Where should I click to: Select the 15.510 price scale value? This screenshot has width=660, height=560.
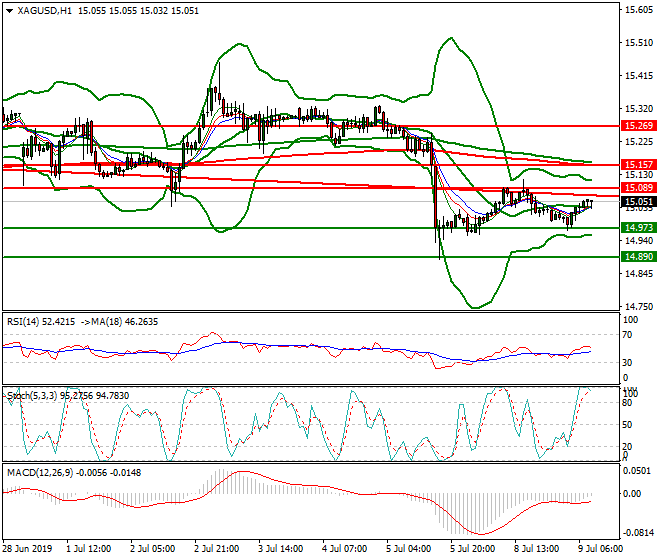(639, 43)
